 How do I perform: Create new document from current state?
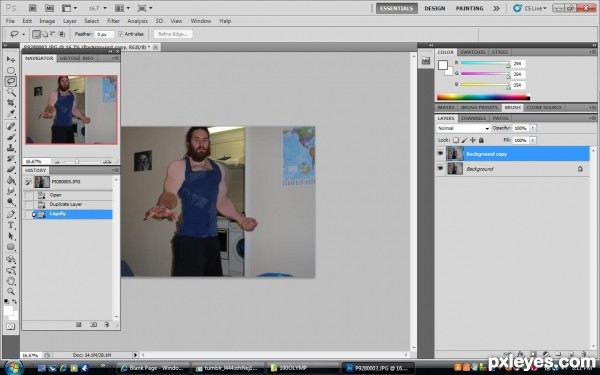point(79,324)
